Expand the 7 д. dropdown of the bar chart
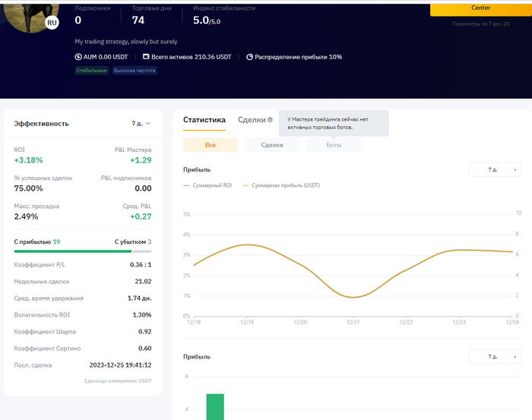The height and width of the screenshot is (420, 532). point(494,357)
